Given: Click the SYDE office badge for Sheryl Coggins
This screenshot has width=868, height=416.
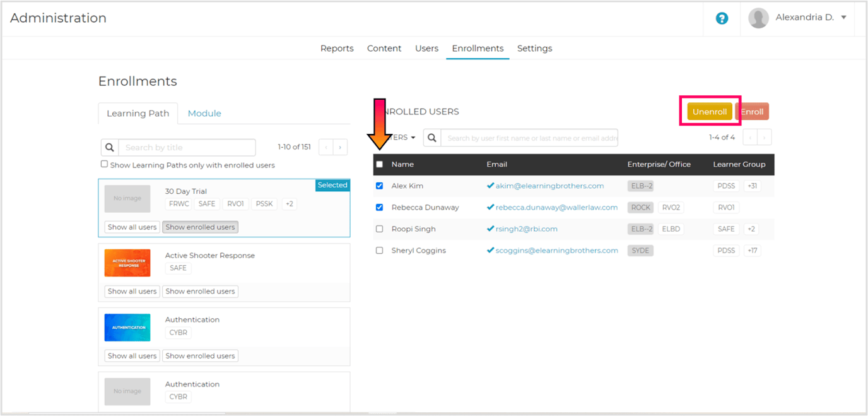Looking at the screenshot, I should 640,250.
